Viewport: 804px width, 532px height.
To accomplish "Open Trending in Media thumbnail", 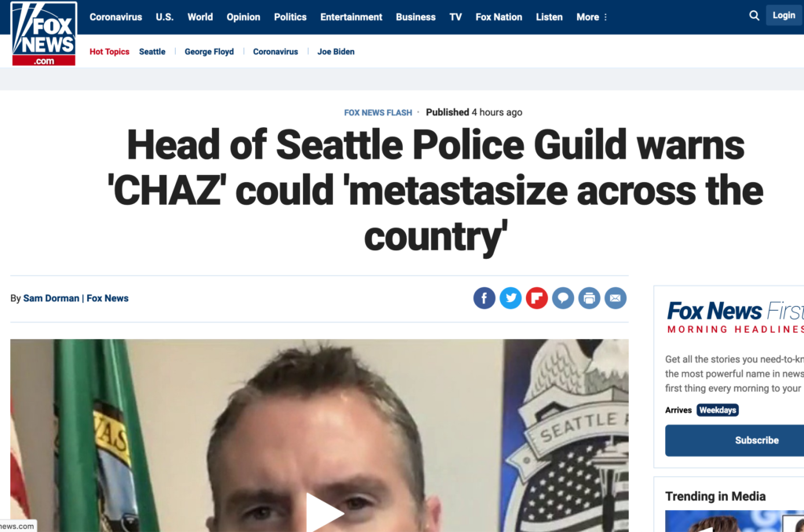I will (x=734, y=521).
